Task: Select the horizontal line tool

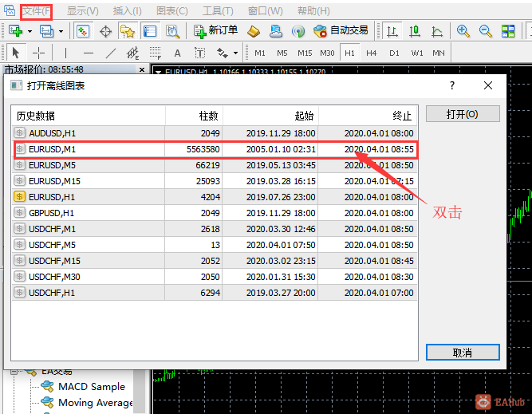Action: tap(89, 53)
